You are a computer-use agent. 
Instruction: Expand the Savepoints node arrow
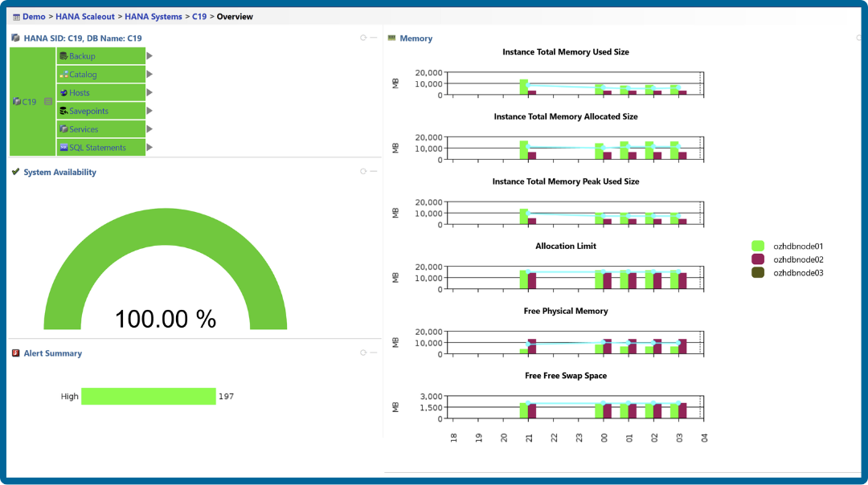[x=149, y=111]
